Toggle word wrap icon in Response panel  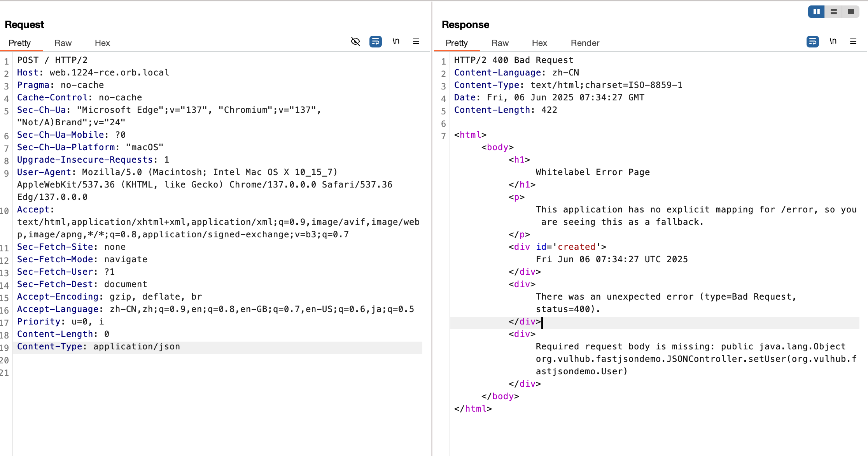[x=813, y=42]
